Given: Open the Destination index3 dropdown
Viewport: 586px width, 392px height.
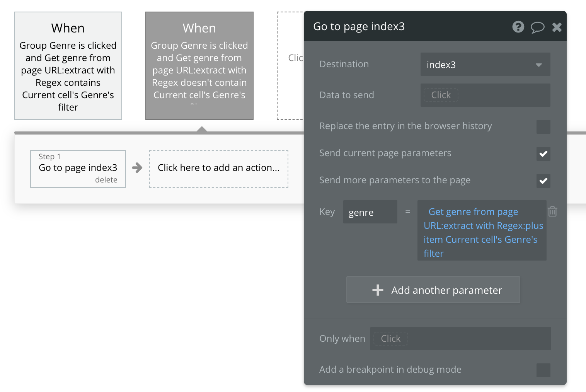Looking at the screenshot, I should [x=485, y=65].
